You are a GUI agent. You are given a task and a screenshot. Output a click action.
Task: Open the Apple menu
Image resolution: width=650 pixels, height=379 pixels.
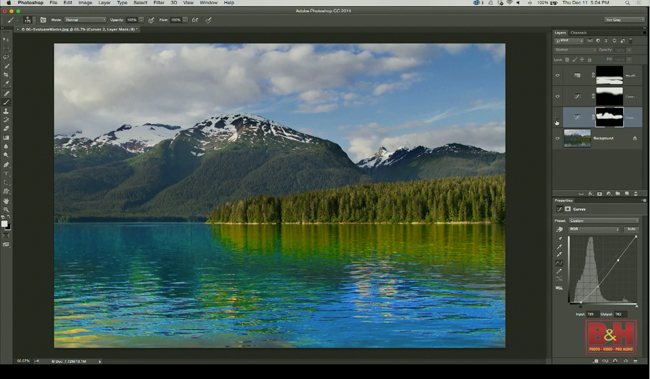9,2
